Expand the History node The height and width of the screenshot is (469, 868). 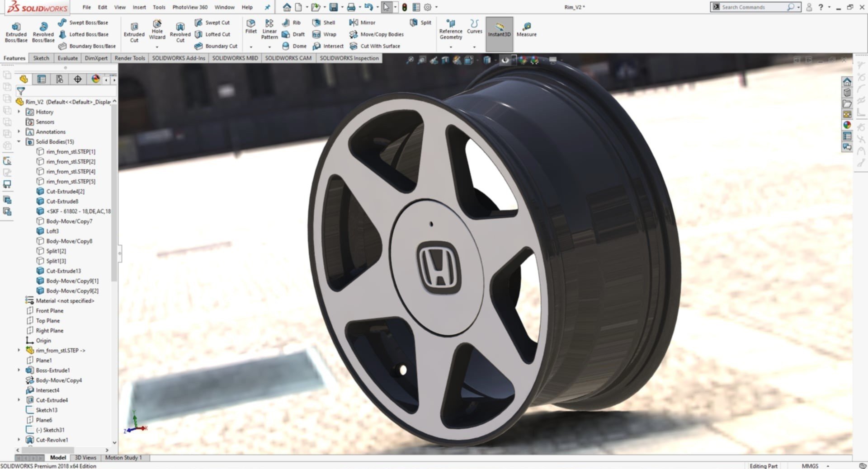[19, 112]
